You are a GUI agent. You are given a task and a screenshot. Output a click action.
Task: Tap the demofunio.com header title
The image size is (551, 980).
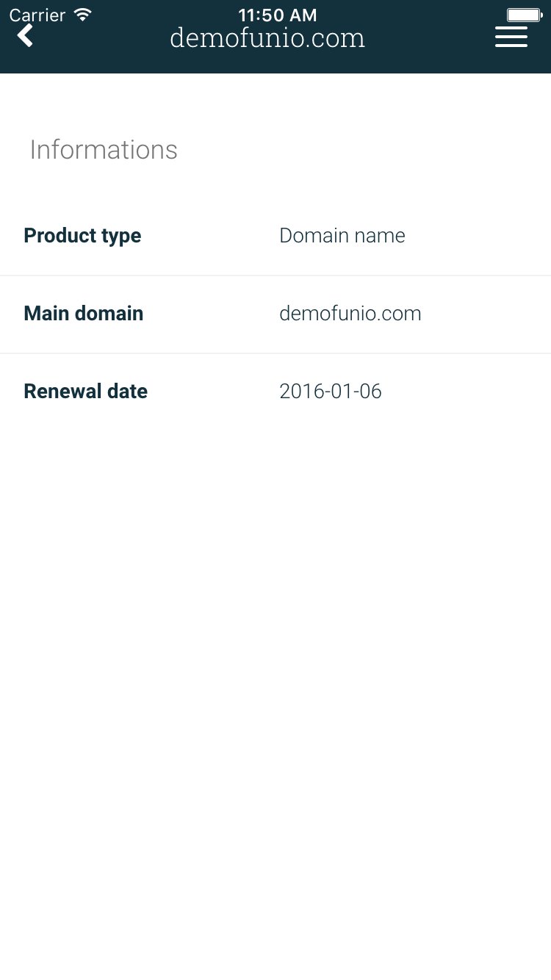click(267, 37)
